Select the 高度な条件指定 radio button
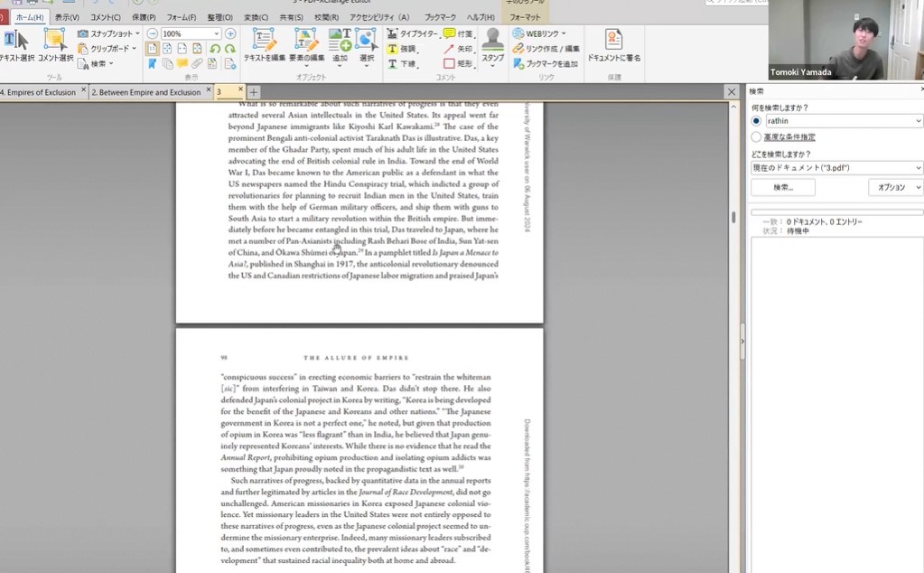 pos(756,136)
